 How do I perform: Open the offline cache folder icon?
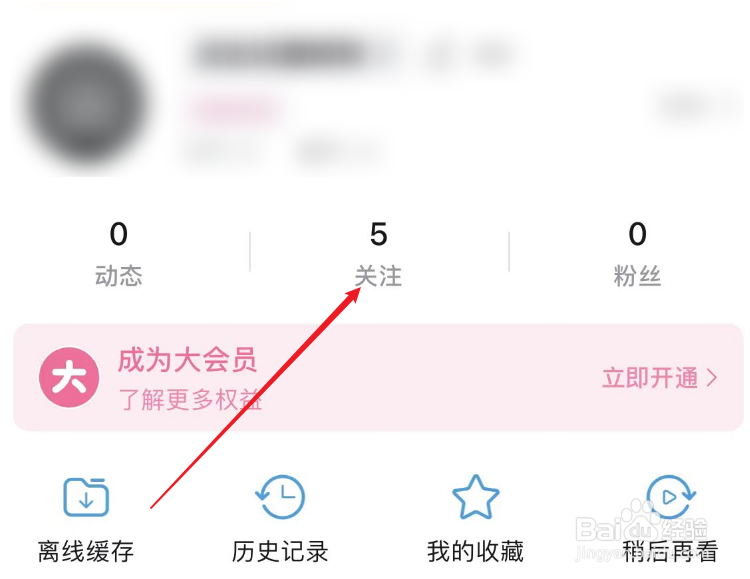point(86,497)
